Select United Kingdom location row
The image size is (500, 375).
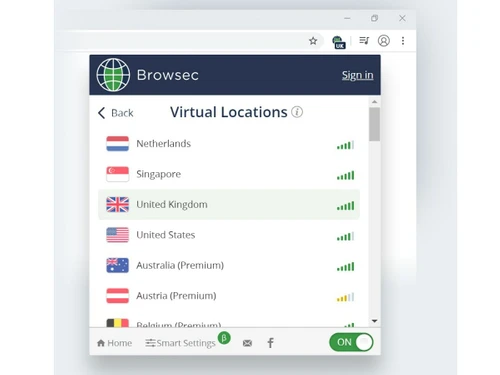click(x=229, y=204)
